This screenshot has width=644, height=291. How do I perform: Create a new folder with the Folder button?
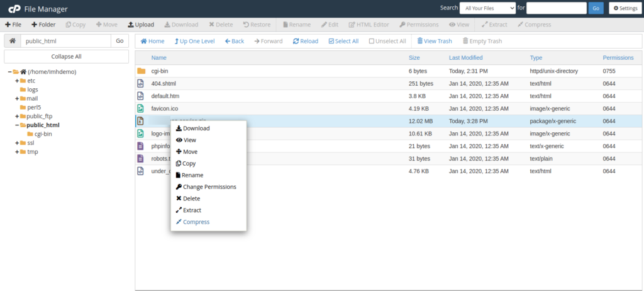[x=43, y=25]
